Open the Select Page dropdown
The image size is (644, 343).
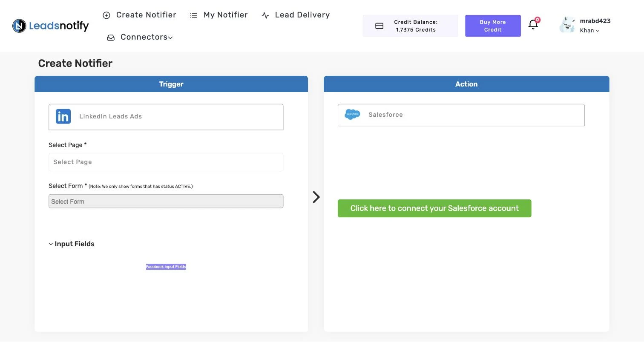point(166,162)
